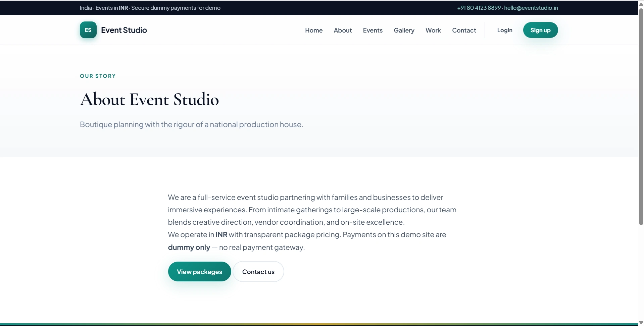This screenshot has height=326, width=644.
Task: Open the About nav item
Action: coord(343,30)
